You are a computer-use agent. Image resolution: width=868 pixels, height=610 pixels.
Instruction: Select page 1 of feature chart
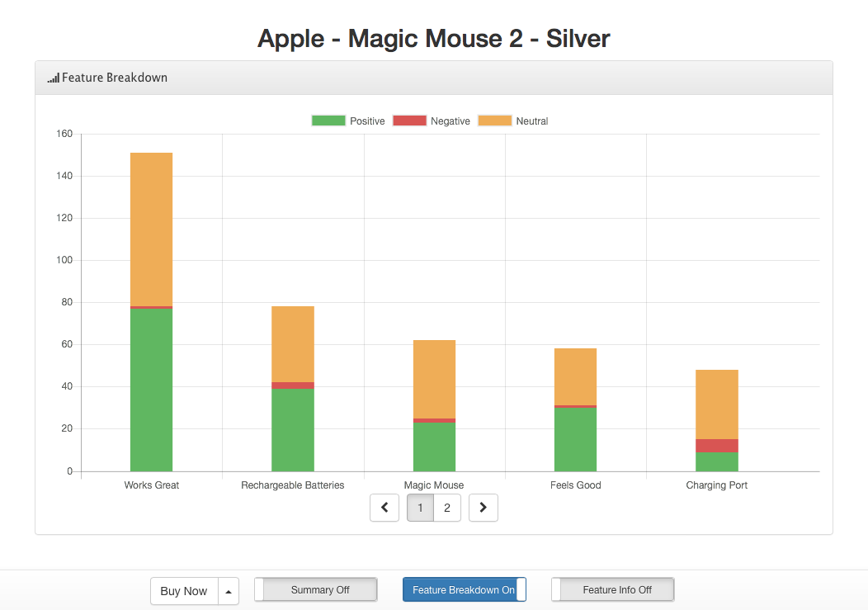pyautogui.click(x=420, y=508)
